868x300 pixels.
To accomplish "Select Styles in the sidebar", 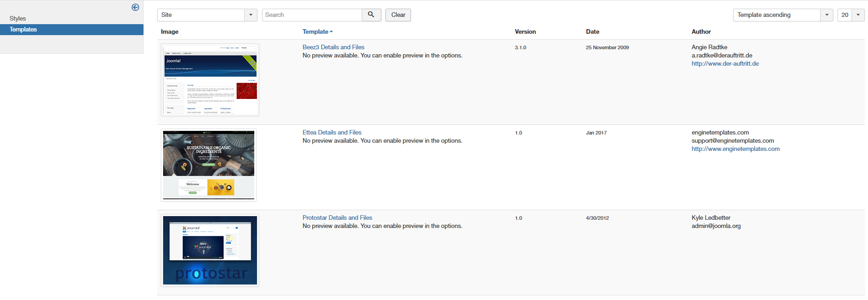I will [18, 18].
